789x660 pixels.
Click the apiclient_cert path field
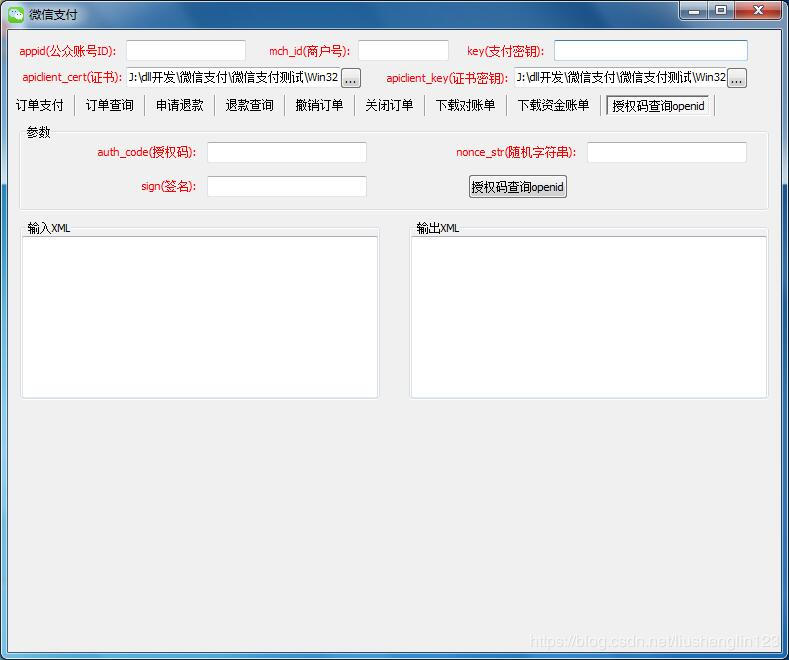[233, 77]
